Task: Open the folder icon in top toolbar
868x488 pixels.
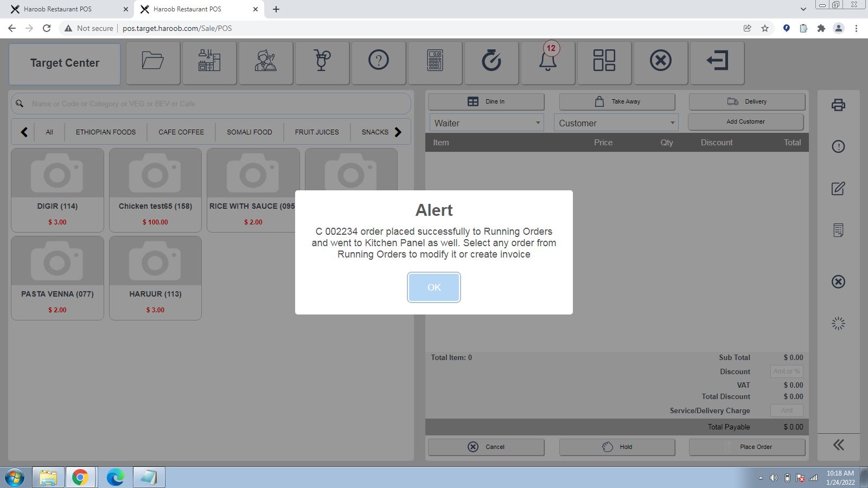Action: [x=153, y=63]
